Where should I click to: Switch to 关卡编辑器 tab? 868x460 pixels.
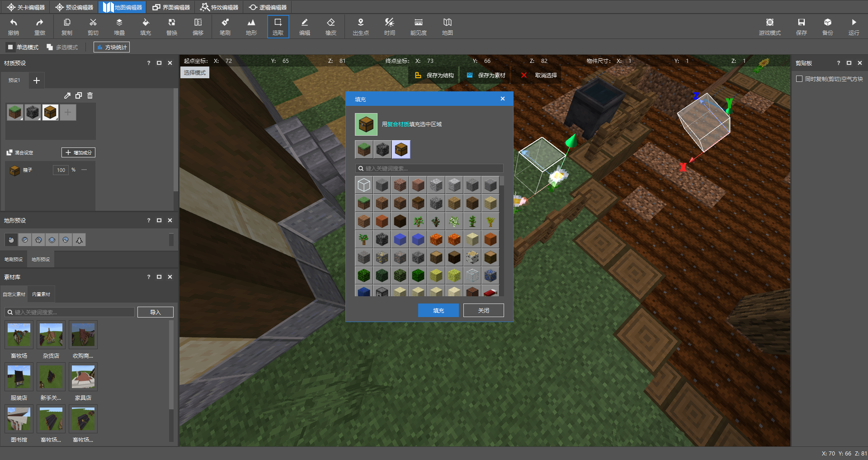coord(26,7)
